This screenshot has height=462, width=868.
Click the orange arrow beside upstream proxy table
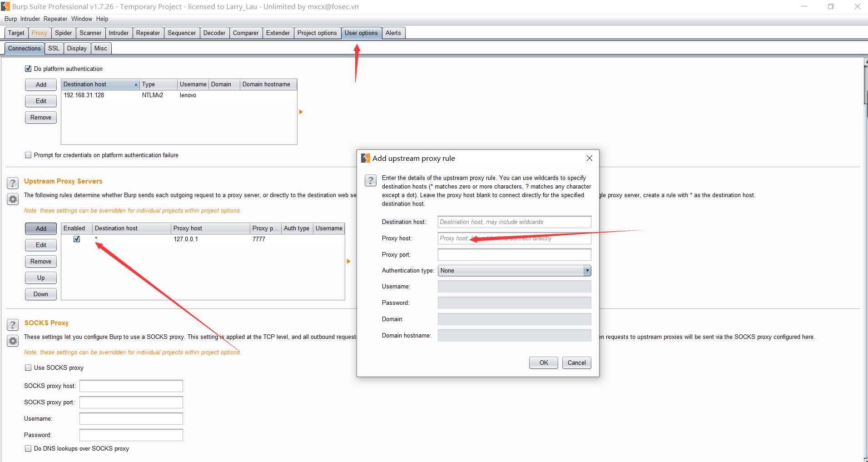[x=348, y=261]
